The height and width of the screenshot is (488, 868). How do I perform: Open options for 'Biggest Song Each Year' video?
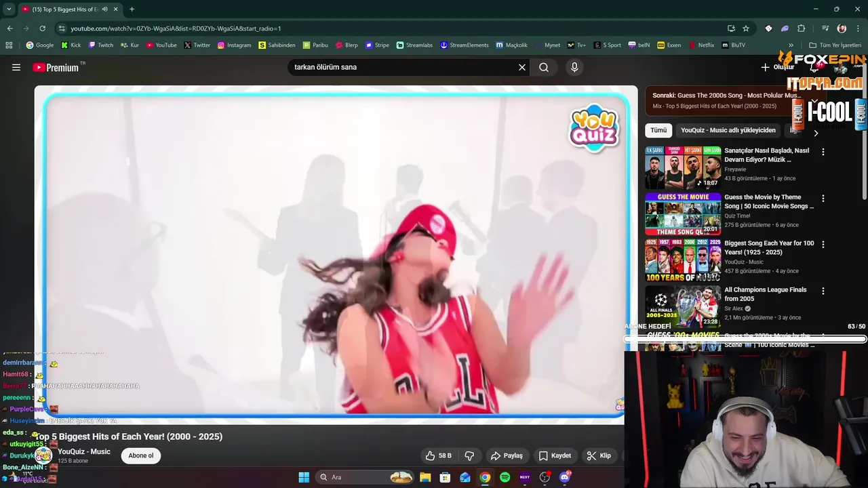[x=823, y=244]
